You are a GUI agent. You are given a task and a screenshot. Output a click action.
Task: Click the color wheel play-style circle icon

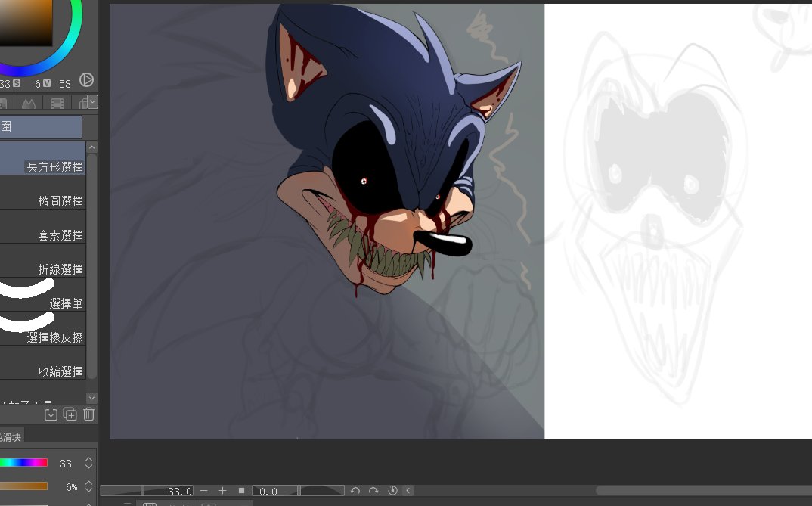(x=86, y=79)
